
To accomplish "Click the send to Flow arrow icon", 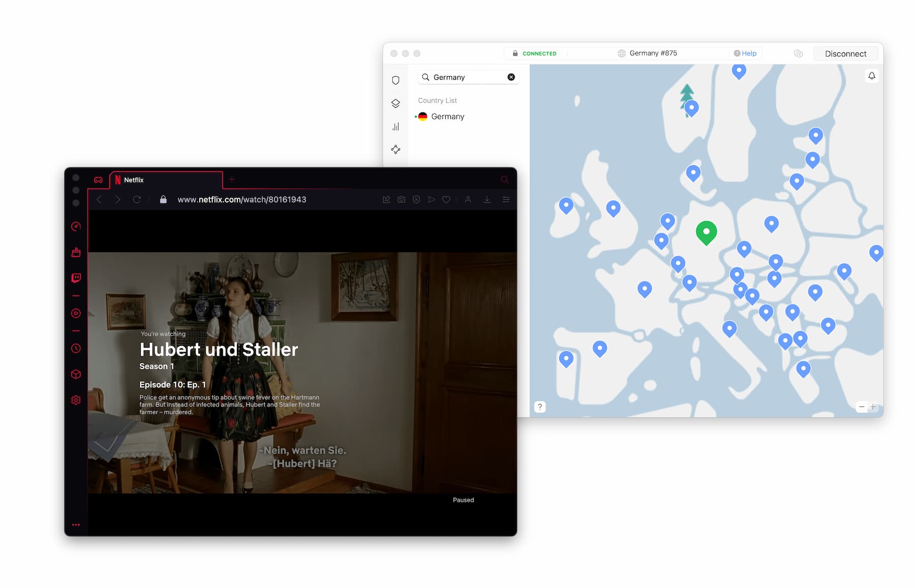I will point(431,200).
